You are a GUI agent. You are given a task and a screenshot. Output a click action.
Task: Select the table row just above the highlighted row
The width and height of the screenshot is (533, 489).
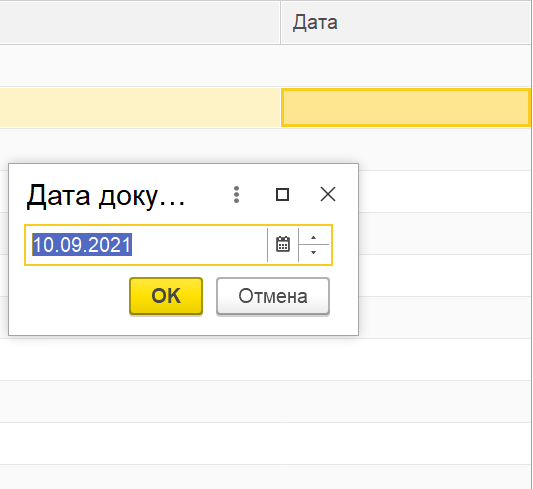point(265,66)
